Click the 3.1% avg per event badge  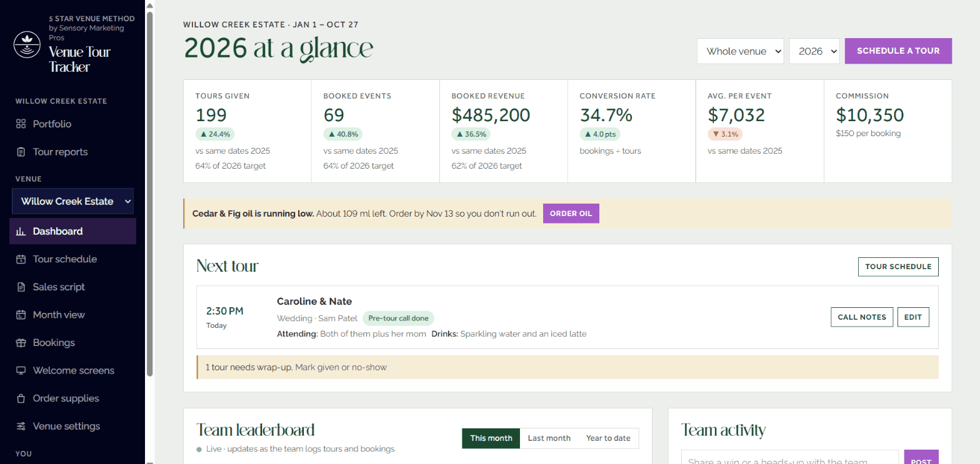click(726, 134)
